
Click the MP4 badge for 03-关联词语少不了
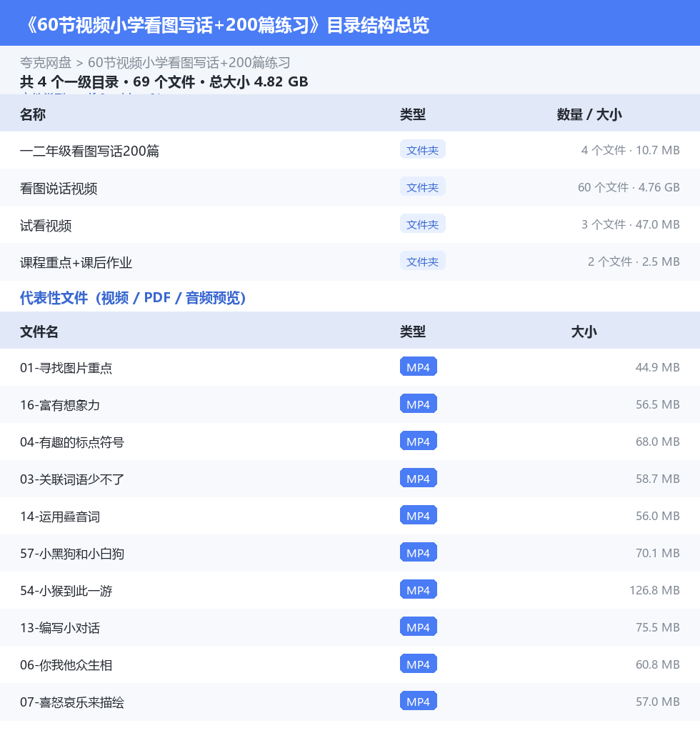pos(418,479)
